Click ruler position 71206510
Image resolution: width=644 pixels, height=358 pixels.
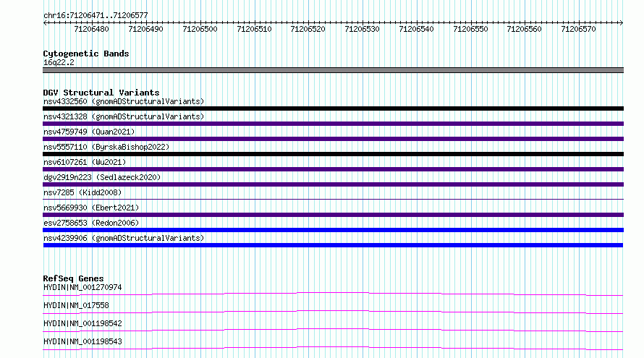(x=254, y=29)
